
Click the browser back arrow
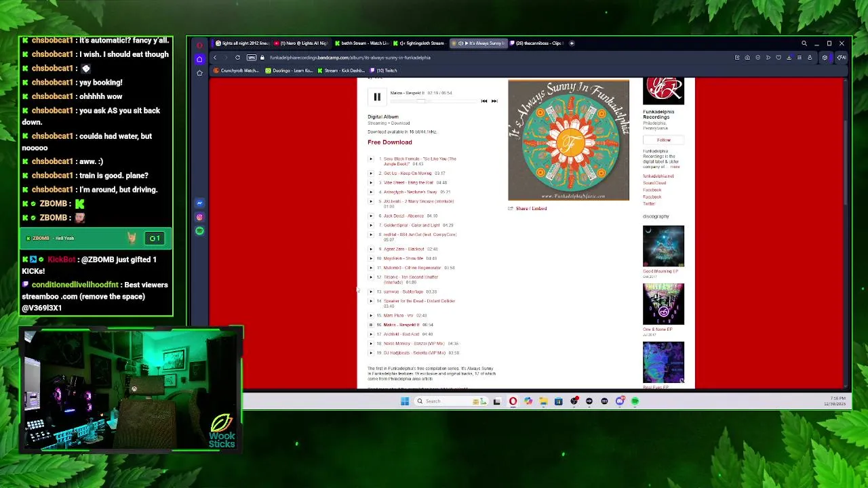click(216, 58)
